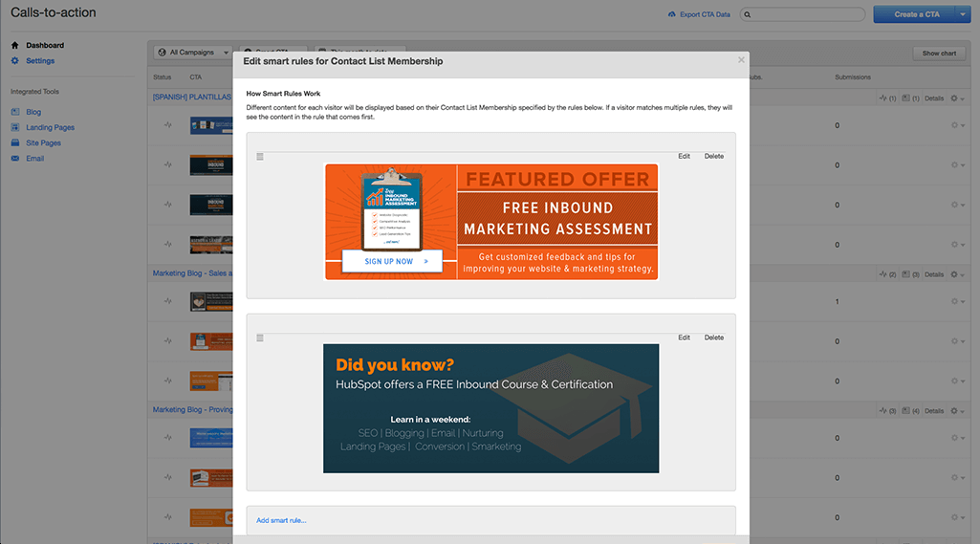Click the Calls-to-action page title

click(54, 12)
